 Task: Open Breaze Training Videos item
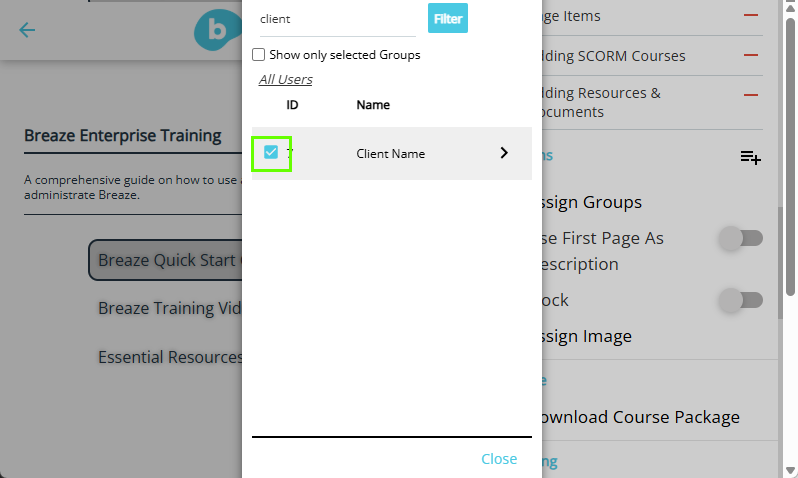pyautogui.click(x=169, y=308)
